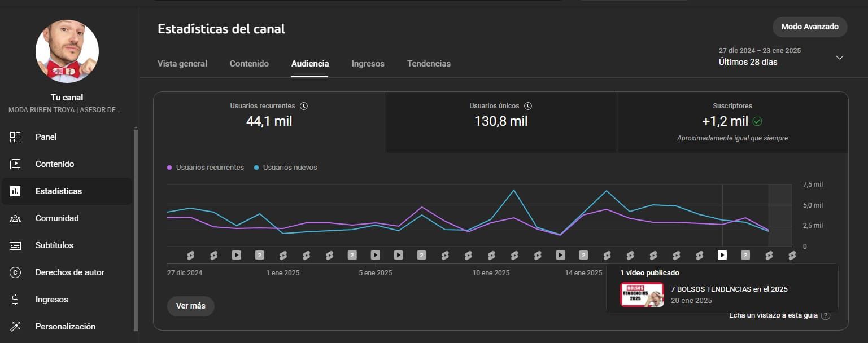Expand the date range dropdown arrow

point(839,58)
